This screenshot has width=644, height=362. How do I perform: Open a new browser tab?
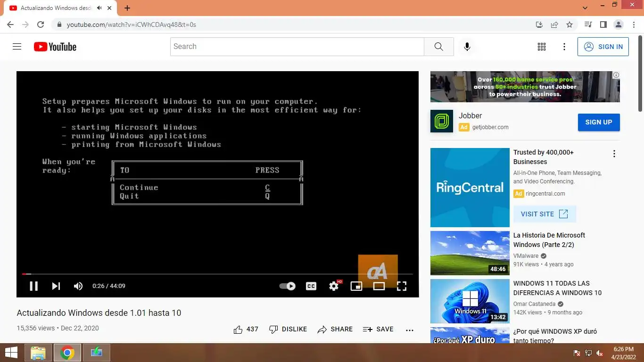(127, 8)
